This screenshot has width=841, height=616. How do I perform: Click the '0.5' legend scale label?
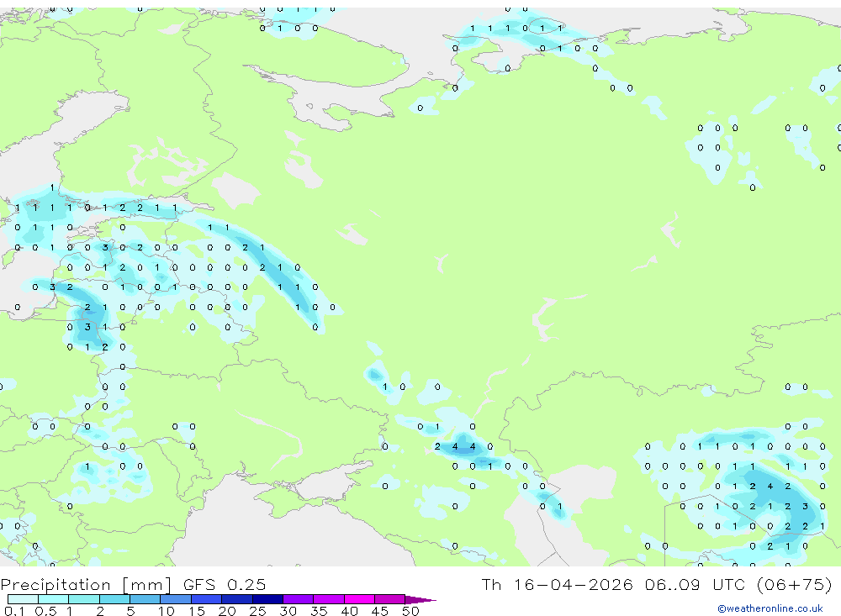click(45, 611)
